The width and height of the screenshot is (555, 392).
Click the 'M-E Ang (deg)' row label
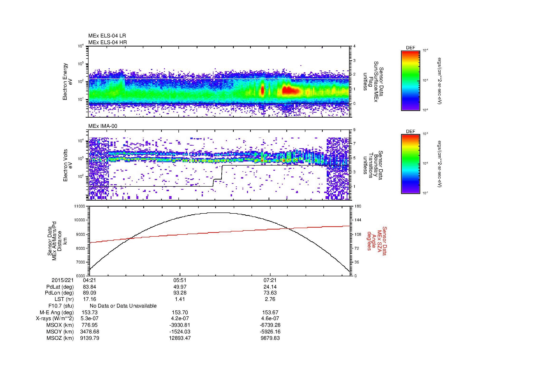coord(56,313)
